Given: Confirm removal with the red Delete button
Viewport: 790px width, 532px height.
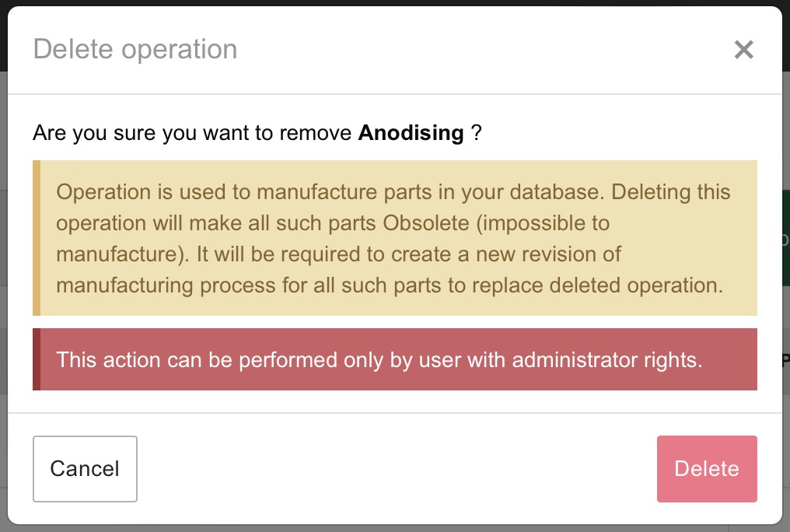Looking at the screenshot, I should coord(706,468).
